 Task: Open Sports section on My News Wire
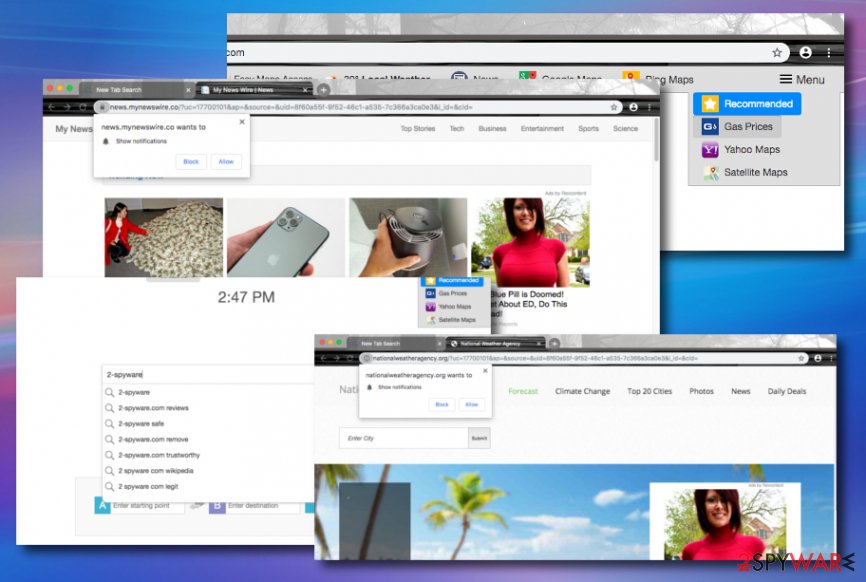pyautogui.click(x=588, y=129)
